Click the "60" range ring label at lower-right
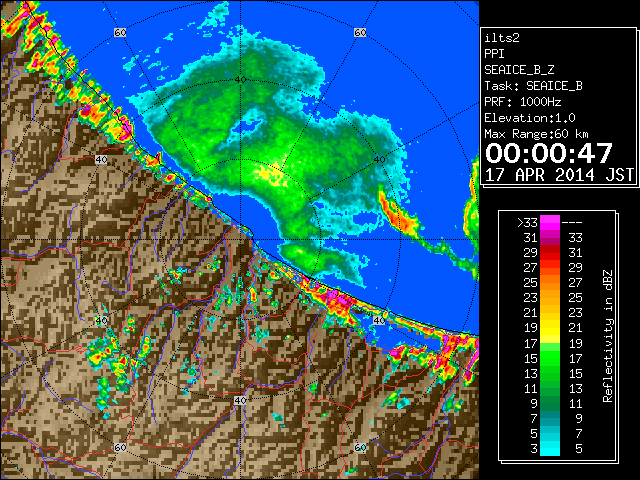Viewport: 640px width, 480px height. [360, 447]
